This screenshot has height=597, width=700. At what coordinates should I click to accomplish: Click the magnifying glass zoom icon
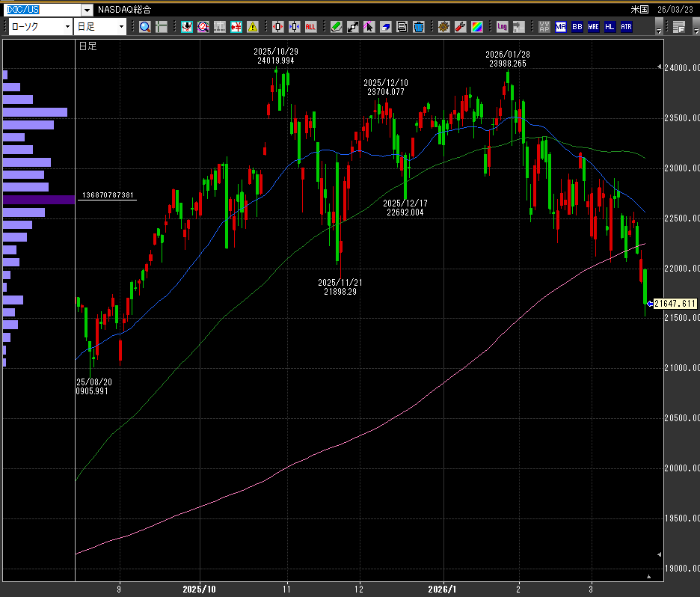pos(144,27)
